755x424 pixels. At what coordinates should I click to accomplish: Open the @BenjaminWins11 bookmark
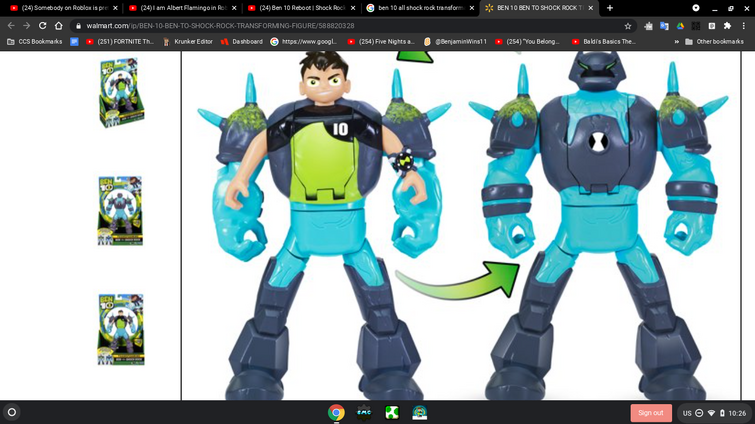click(x=456, y=42)
